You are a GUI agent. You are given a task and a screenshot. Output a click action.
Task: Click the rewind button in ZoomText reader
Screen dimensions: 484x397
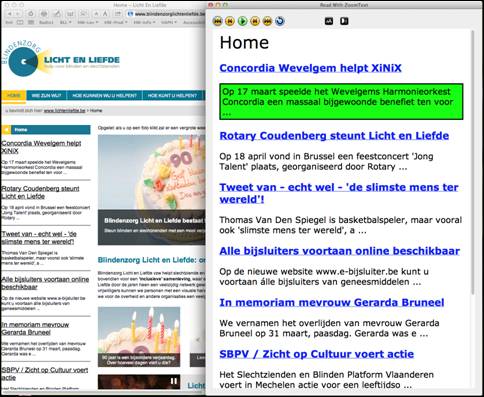tap(218, 21)
